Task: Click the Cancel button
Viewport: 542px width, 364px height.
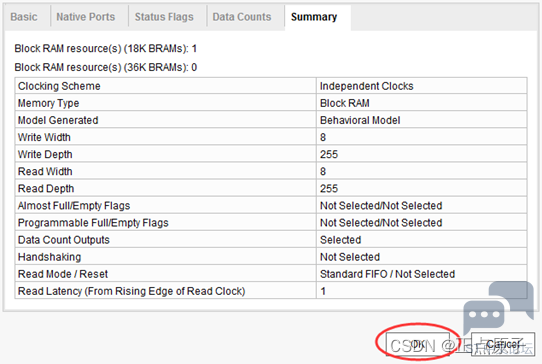Action: 503,344
